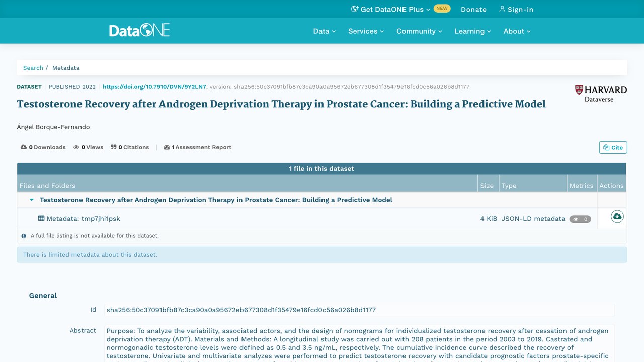This screenshot has width=644, height=362.
Task: Click the limited metadata notice banner
Action: pyautogui.click(x=322, y=255)
